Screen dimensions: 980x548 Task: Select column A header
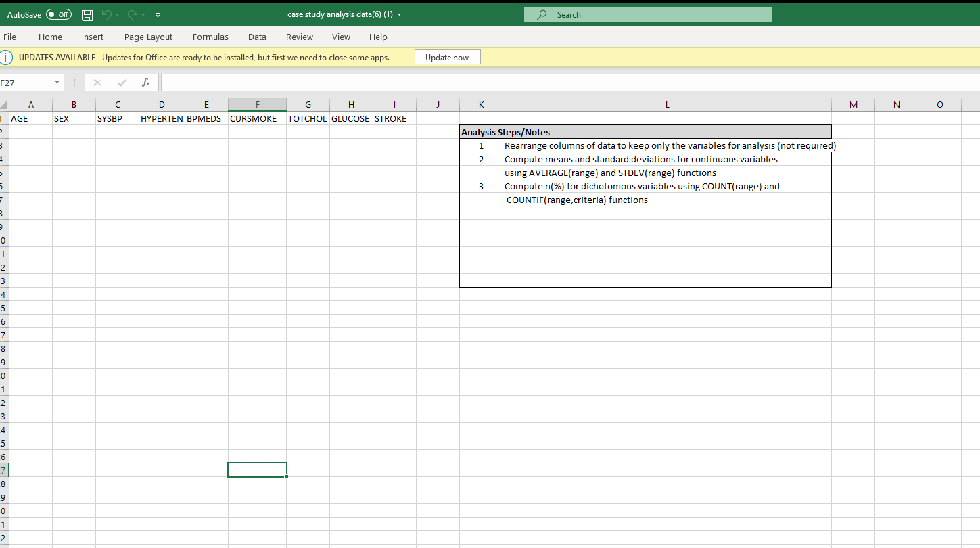[x=31, y=105]
